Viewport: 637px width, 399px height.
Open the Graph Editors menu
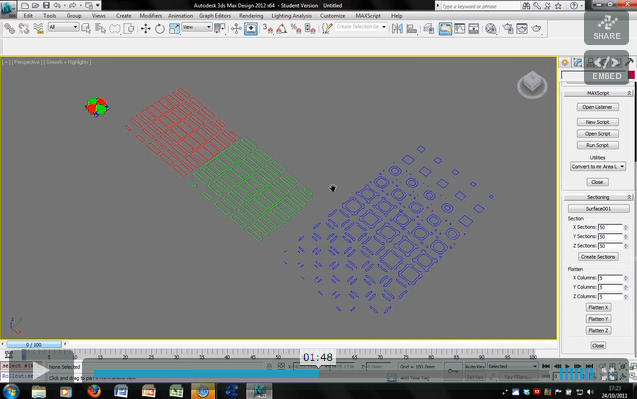214,16
